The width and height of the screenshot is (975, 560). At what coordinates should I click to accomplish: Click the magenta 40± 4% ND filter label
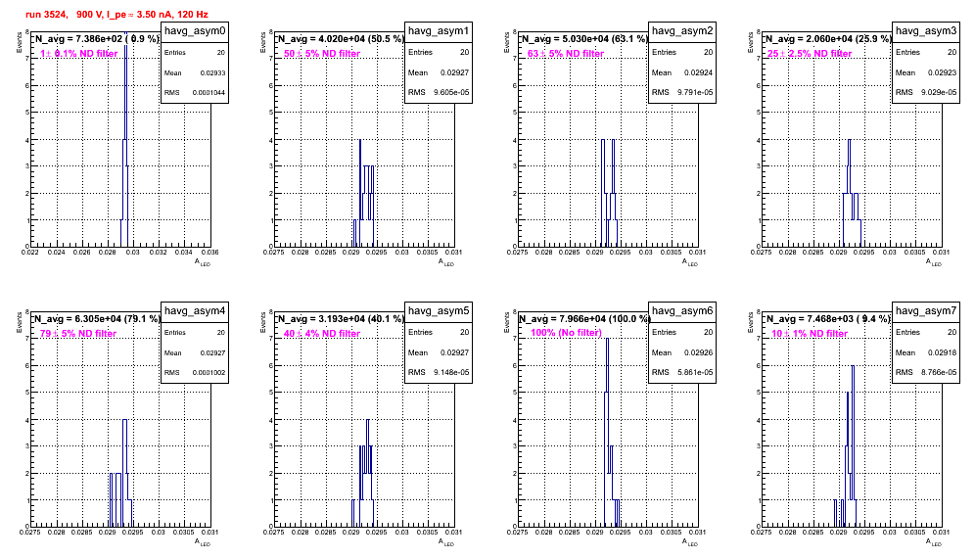pyautogui.click(x=322, y=334)
